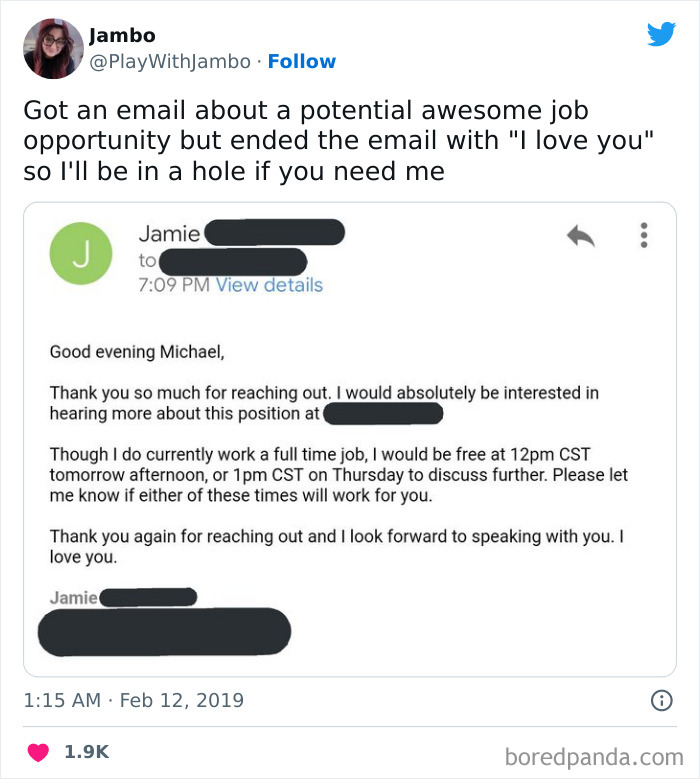Click the redacted recipient bar after 'to'
Screen dimensions: 700x779
(x=232, y=262)
